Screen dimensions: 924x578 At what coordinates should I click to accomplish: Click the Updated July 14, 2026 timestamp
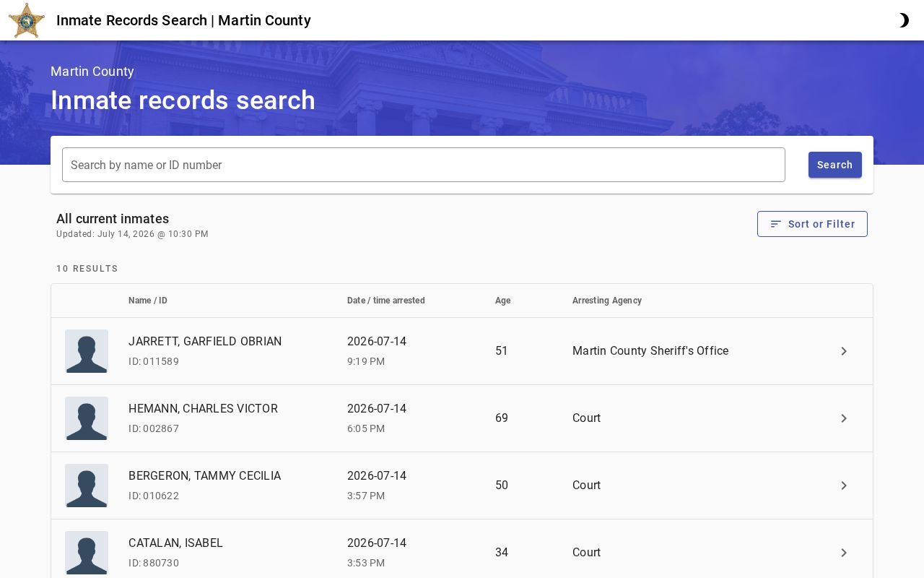132,234
